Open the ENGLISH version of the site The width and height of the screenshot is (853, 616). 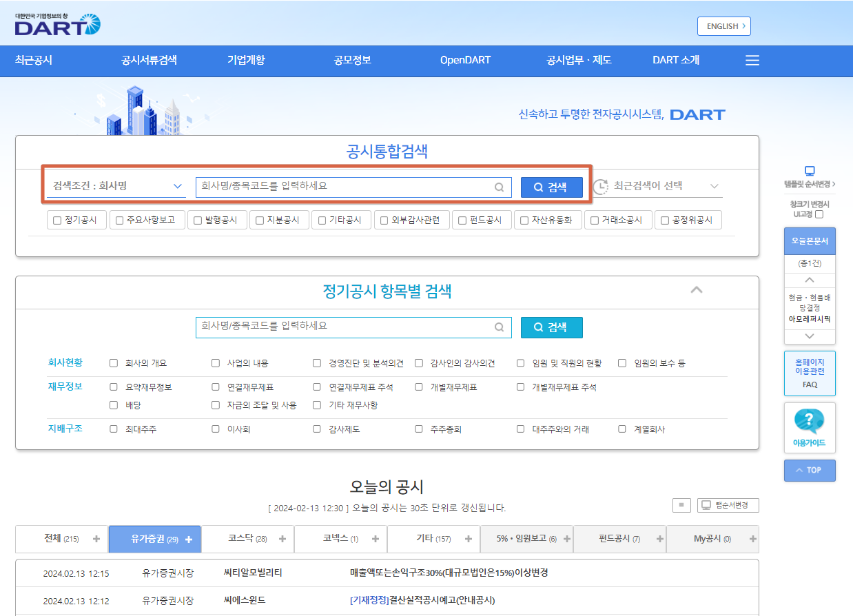pos(723,25)
